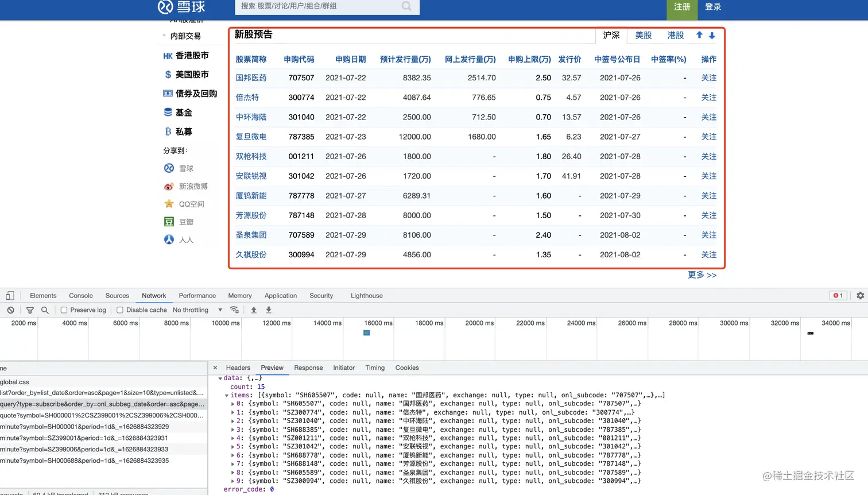Toggle DevTools inspect element icon
The height and width of the screenshot is (495, 868).
(x=10, y=296)
